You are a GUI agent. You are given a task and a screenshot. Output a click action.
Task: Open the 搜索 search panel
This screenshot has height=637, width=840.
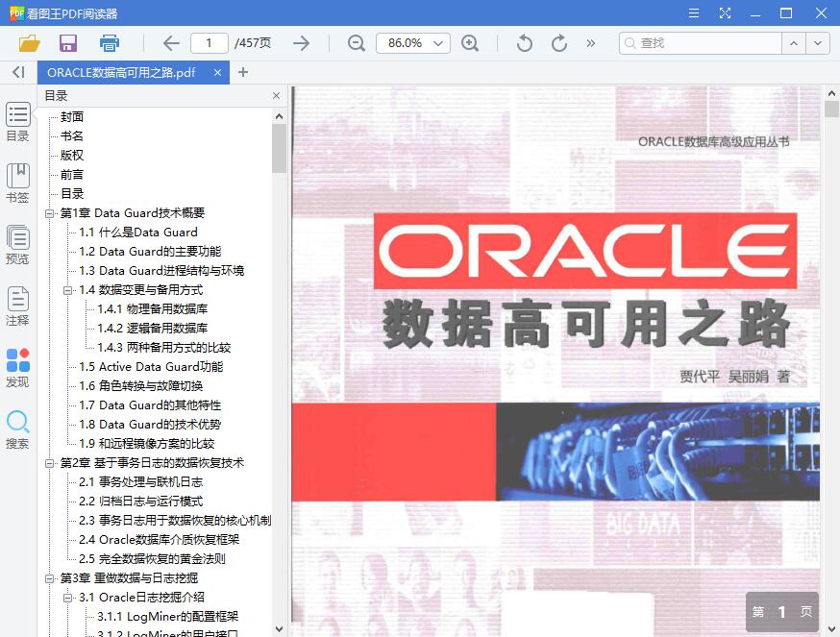pyautogui.click(x=17, y=430)
